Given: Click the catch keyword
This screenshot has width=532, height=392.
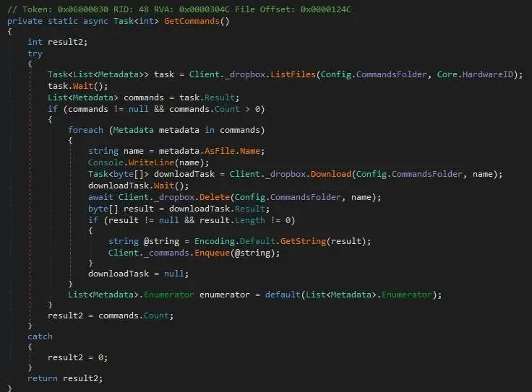Looking at the screenshot, I should [x=40, y=336].
